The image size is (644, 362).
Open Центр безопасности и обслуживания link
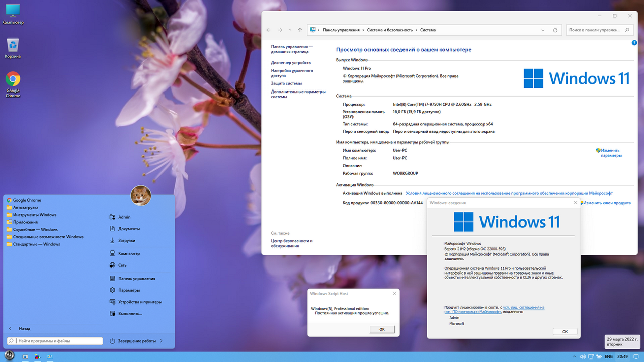(292, 243)
